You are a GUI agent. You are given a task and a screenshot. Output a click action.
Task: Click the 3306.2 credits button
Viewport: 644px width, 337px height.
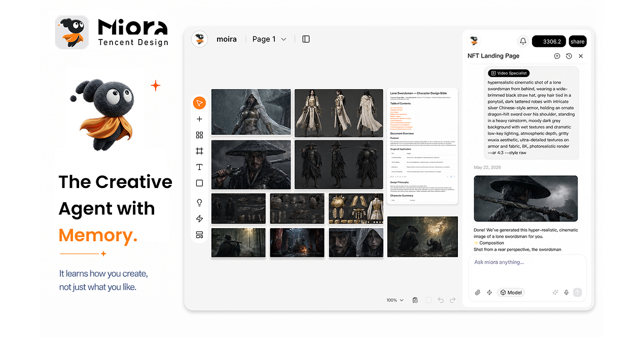tap(549, 42)
